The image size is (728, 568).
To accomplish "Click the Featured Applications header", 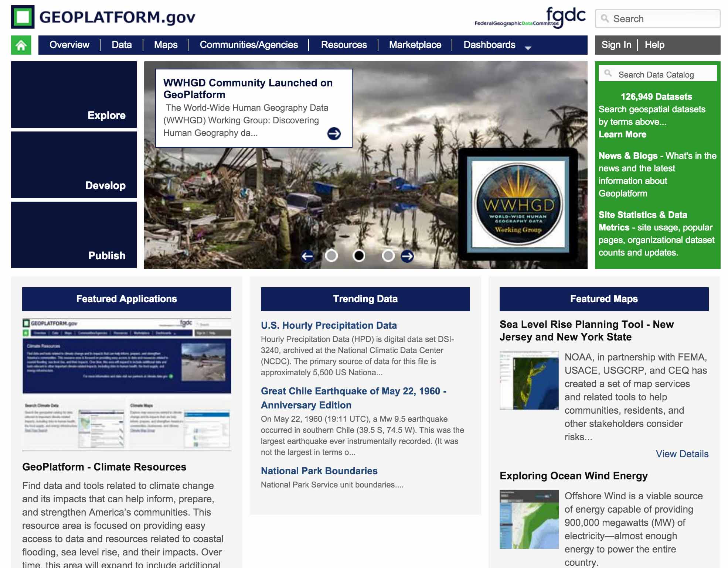I will [x=127, y=299].
